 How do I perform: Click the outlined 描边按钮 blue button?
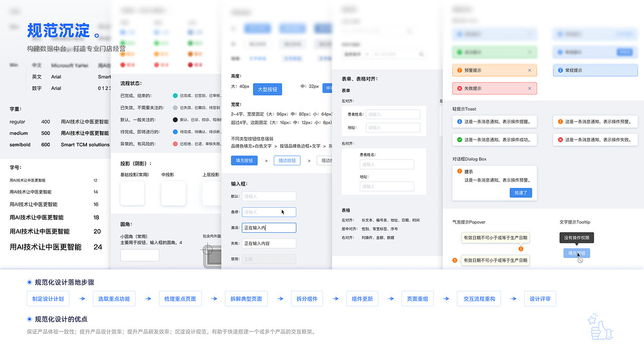287,160
